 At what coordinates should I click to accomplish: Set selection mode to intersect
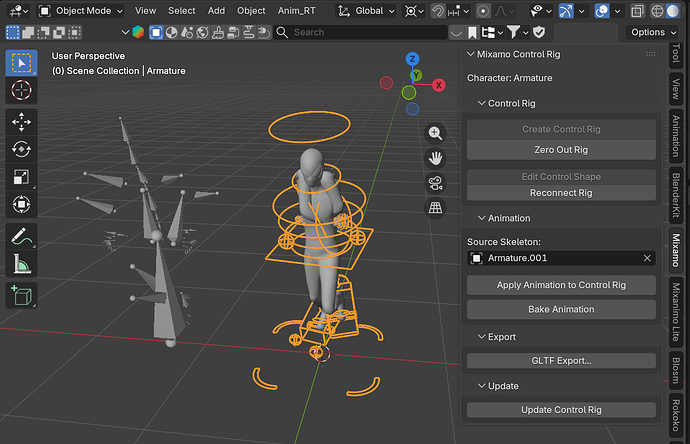click(74, 32)
